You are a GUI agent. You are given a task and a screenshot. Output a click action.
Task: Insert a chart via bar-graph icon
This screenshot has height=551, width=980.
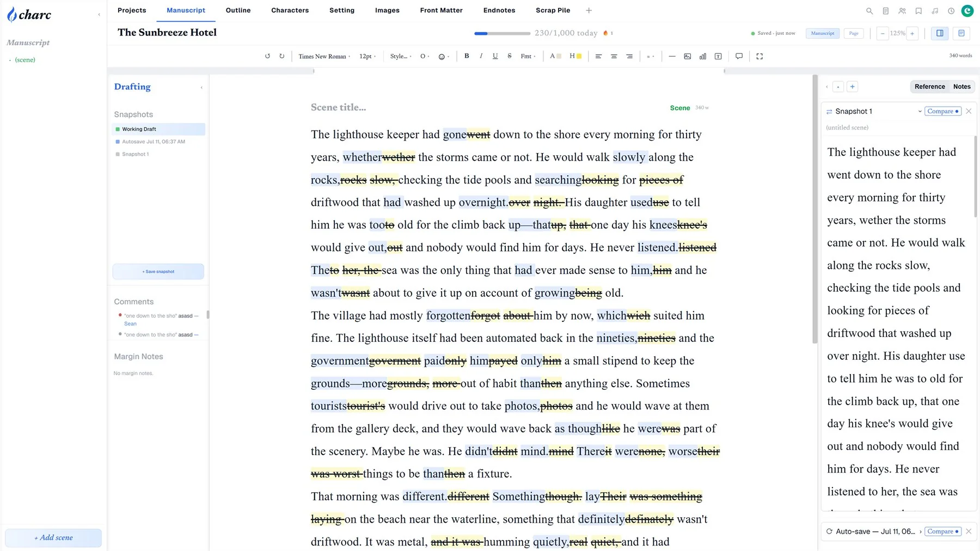click(x=703, y=56)
